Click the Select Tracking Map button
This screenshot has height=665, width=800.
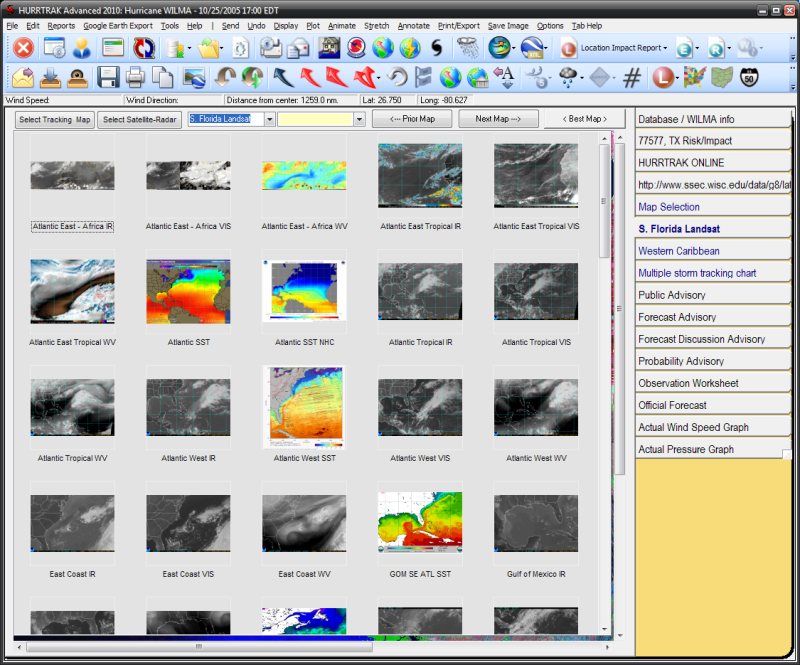55,119
